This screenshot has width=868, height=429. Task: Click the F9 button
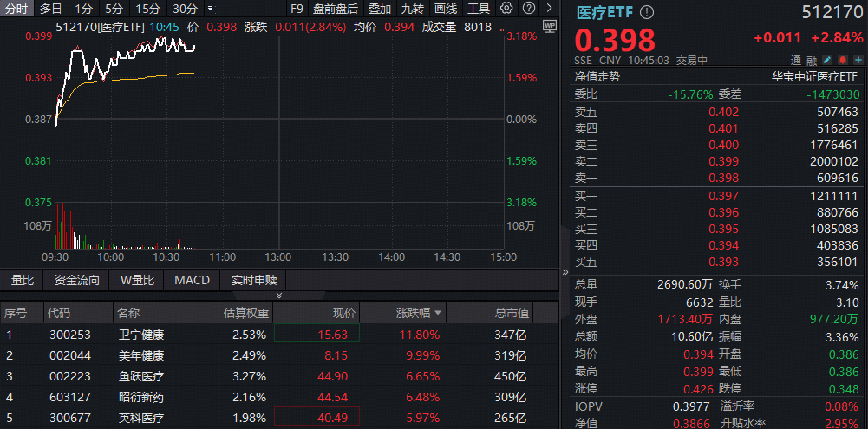297,9
